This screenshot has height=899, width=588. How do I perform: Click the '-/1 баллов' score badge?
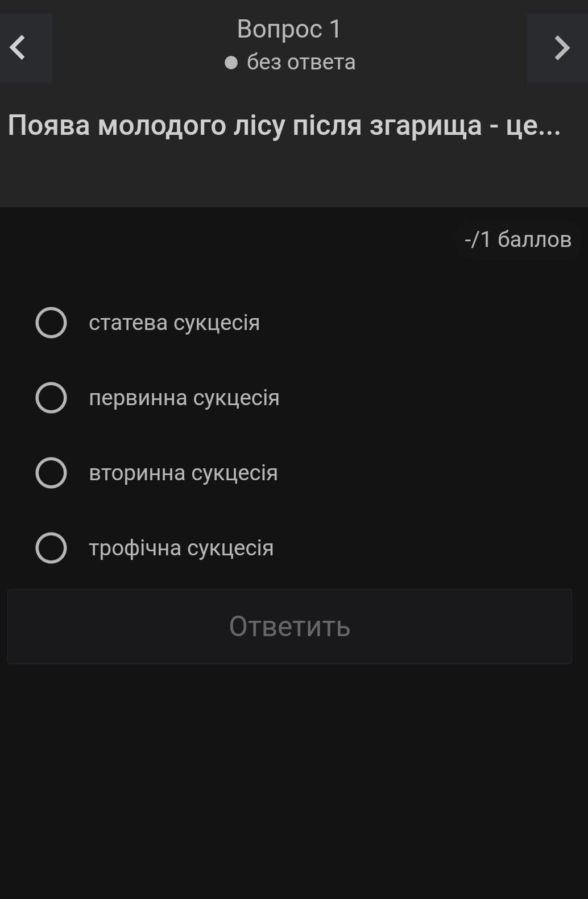[517, 240]
